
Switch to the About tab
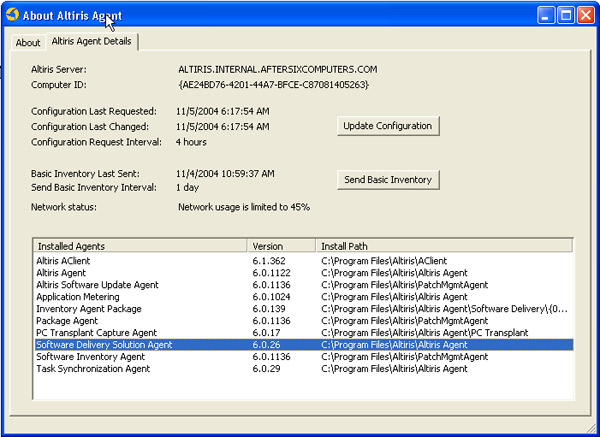pyautogui.click(x=28, y=42)
